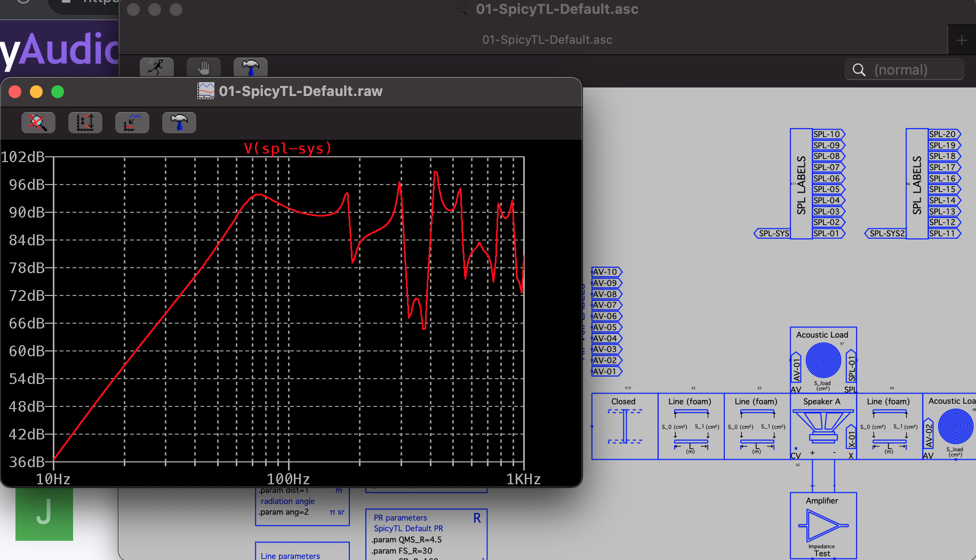Image resolution: width=976 pixels, height=560 pixels.
Task: Click the delete-traces icon in the waveform window
Action: (38, 123)
